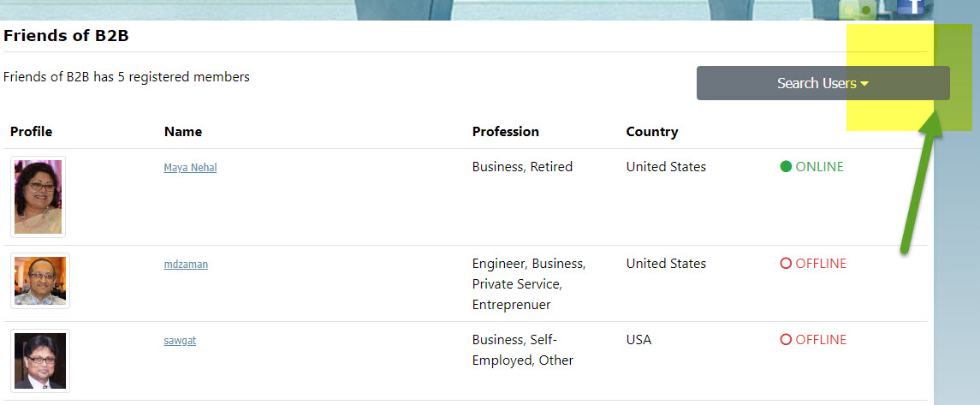The image size is (980, 405).
Task: Click mdzaman's profile photo
Action: [x=40, y=281]
